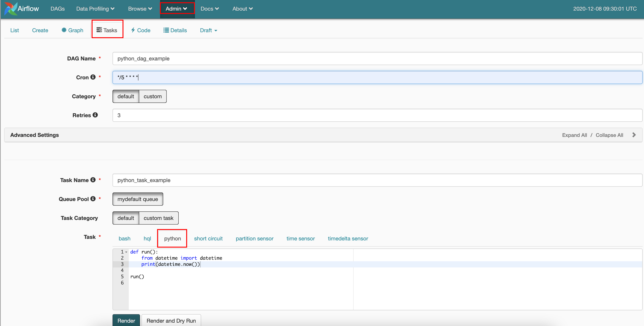
Task: Click the Render button
Action: click(x=126, y=321)
